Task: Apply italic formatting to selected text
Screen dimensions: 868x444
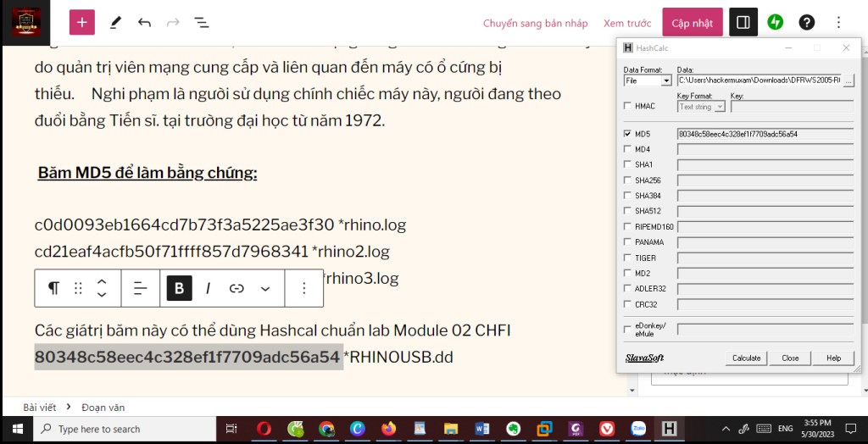Action: pos(208,288)
